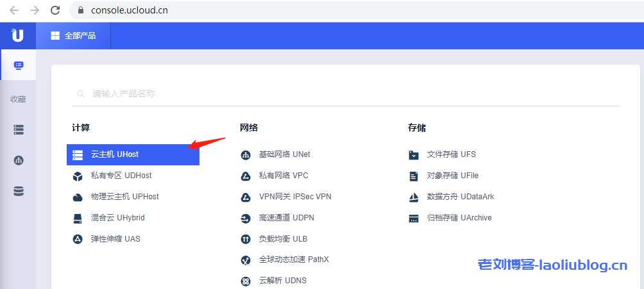This screenshot has width=644, height=289.
Task: Type in the product name search field
Action: 346,94
